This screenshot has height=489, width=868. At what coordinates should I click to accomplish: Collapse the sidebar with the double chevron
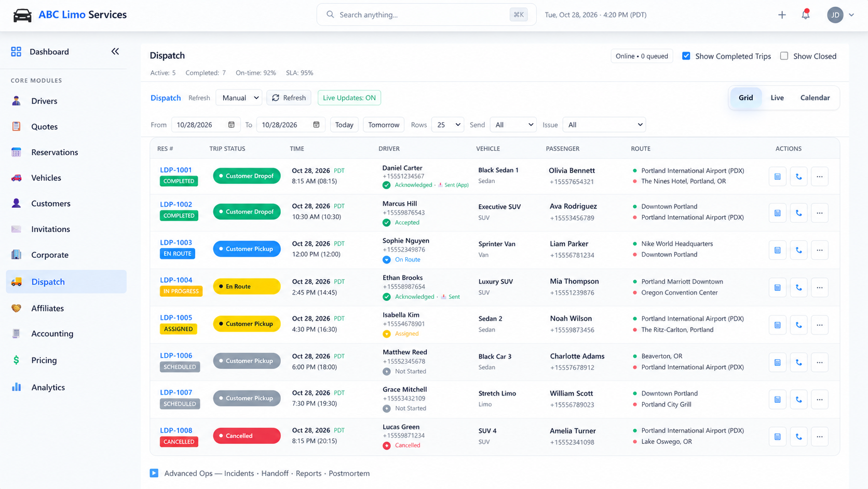tap(115, 51)
